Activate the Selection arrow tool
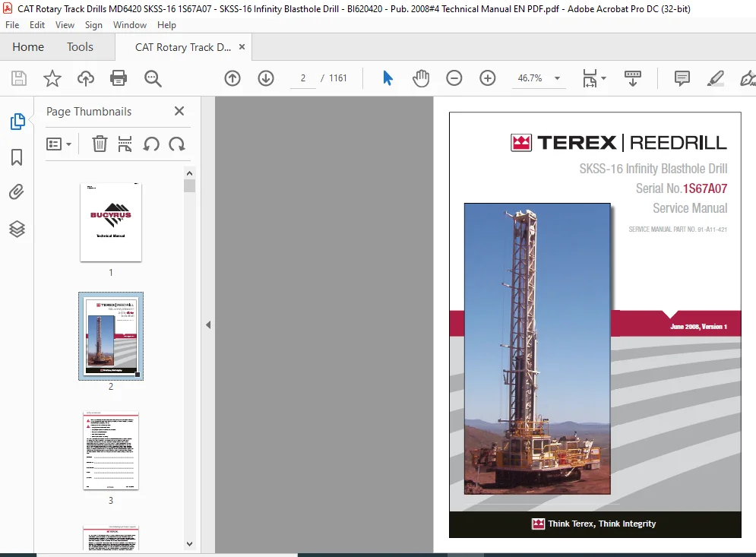The height and width of the screenshot is (557, 756). tap(387, 78)
